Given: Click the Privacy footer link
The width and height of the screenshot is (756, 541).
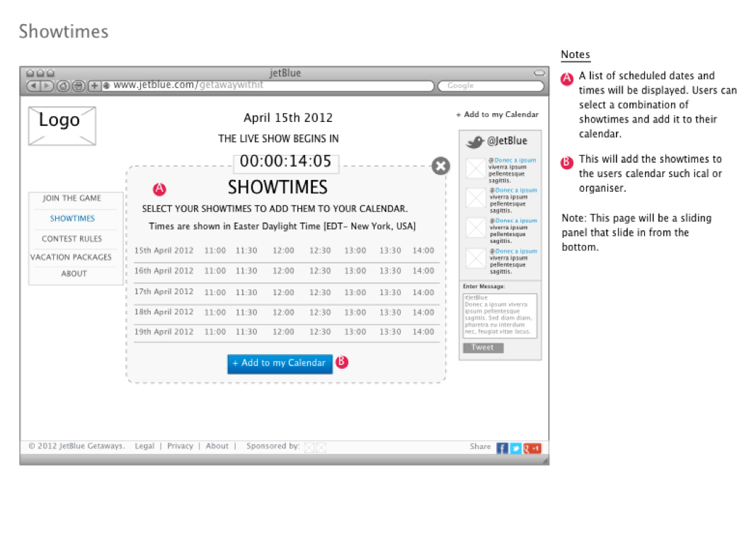Looking at the screenshot, I should pos(181,446).
